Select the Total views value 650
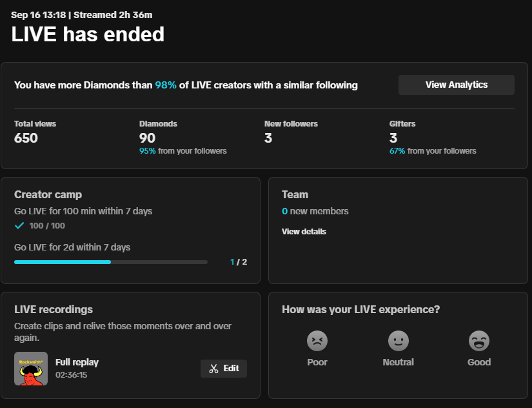 (26, 138)
